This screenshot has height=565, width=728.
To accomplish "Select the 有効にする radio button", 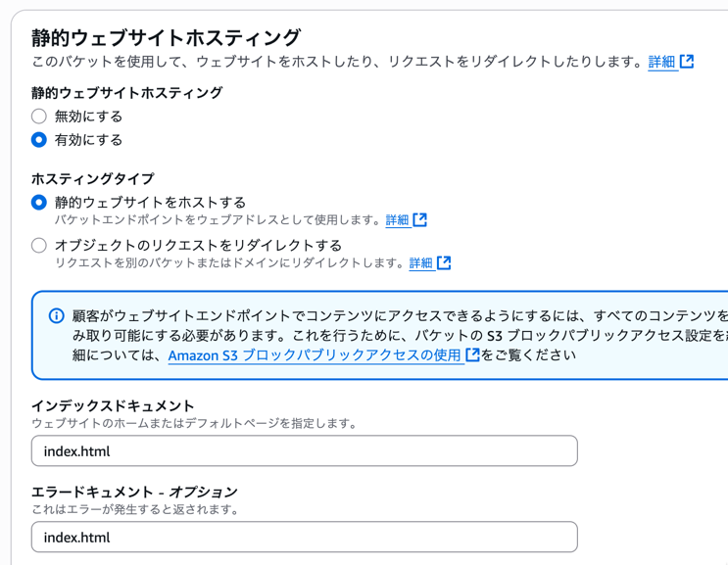I will (x=39, y=140).
